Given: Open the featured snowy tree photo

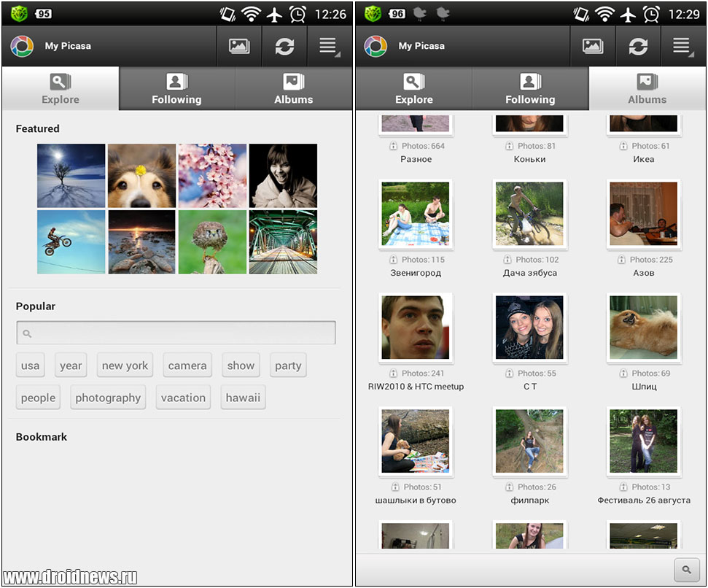Looking at the screenshot, I should (71, 176).
